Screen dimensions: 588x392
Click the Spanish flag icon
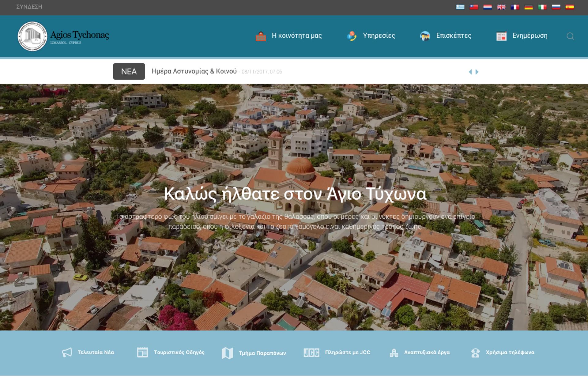click(x=570, y=7)
